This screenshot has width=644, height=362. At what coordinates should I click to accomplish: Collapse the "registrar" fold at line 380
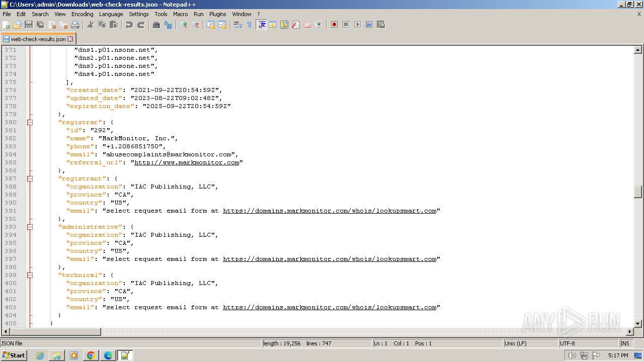click(30, 122)
